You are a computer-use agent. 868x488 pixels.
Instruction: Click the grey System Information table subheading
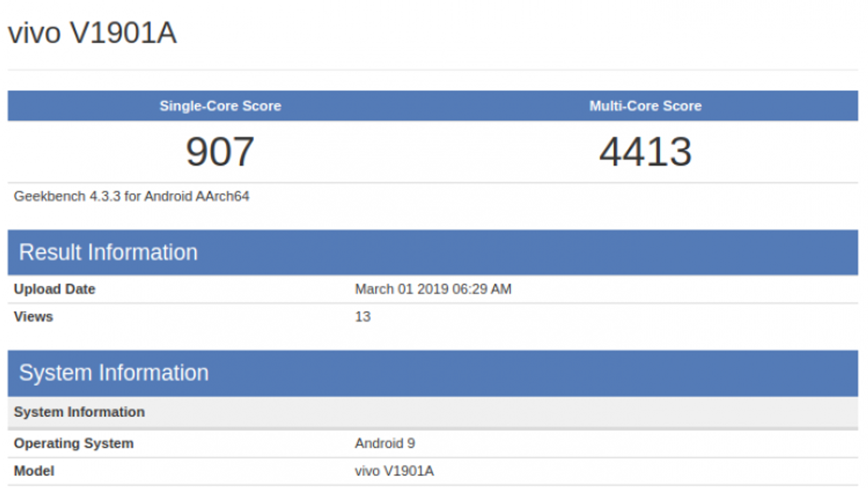[433, 412]
